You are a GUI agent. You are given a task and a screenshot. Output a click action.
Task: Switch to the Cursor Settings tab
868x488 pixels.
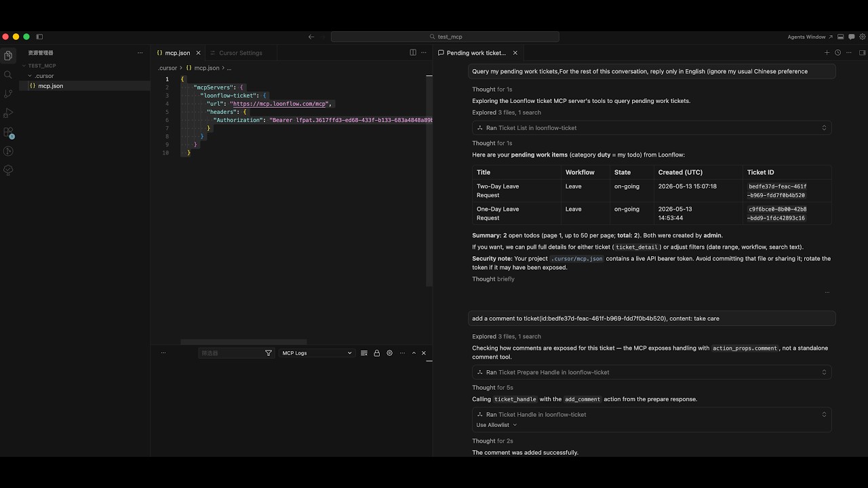[240, 53]
